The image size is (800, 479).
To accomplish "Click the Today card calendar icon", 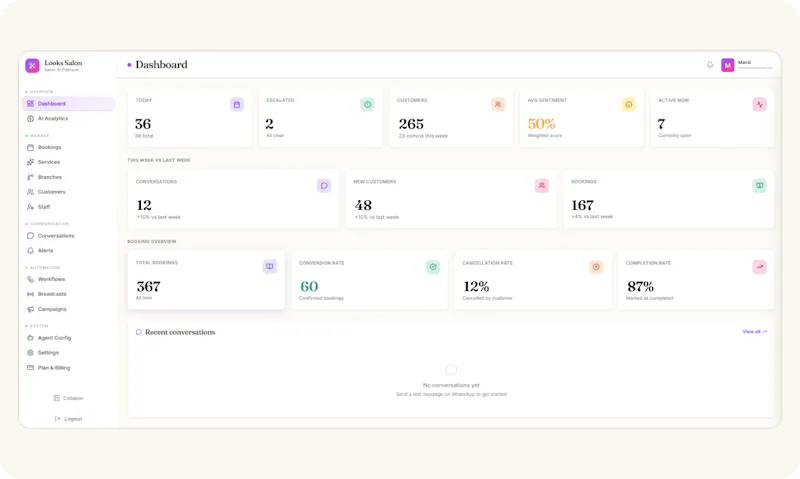I will pyautogui.click(x=237, y=105).
